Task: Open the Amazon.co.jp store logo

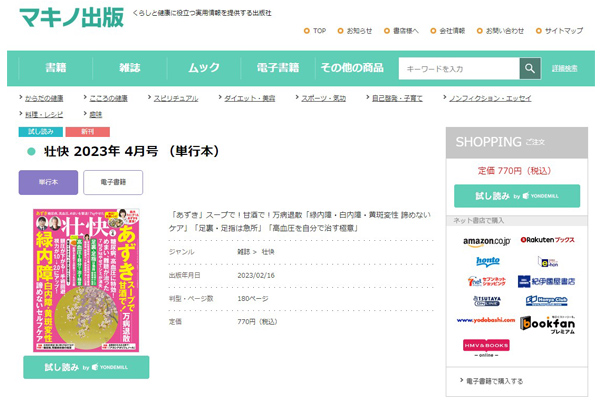Action: click(487, 242)
